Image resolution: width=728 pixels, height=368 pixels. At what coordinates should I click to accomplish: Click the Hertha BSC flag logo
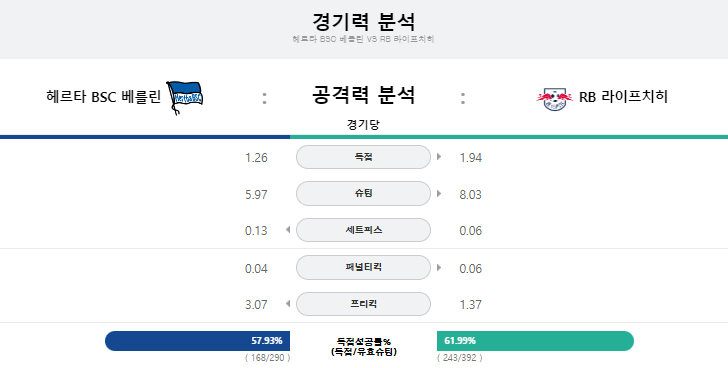184,97
